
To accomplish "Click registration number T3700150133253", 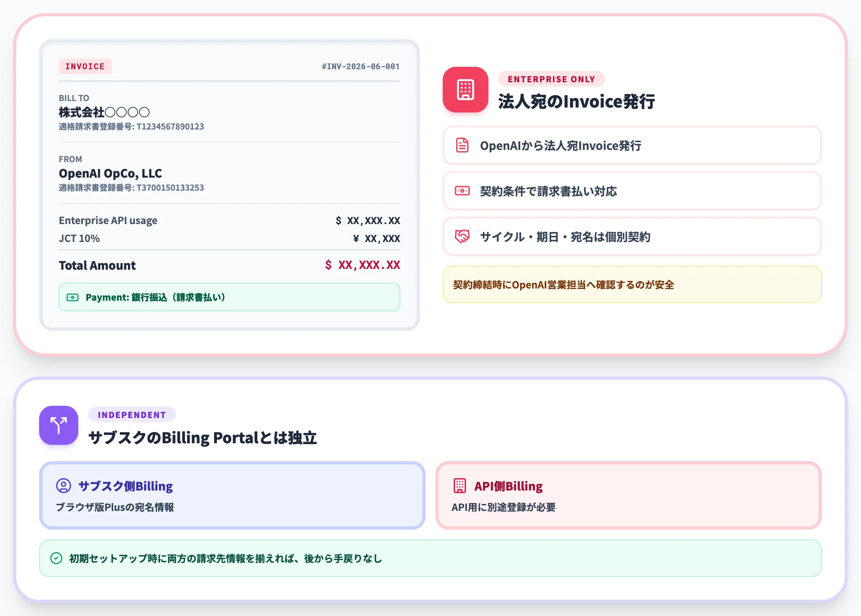I will pyautogui.click(x=170, y=188).
